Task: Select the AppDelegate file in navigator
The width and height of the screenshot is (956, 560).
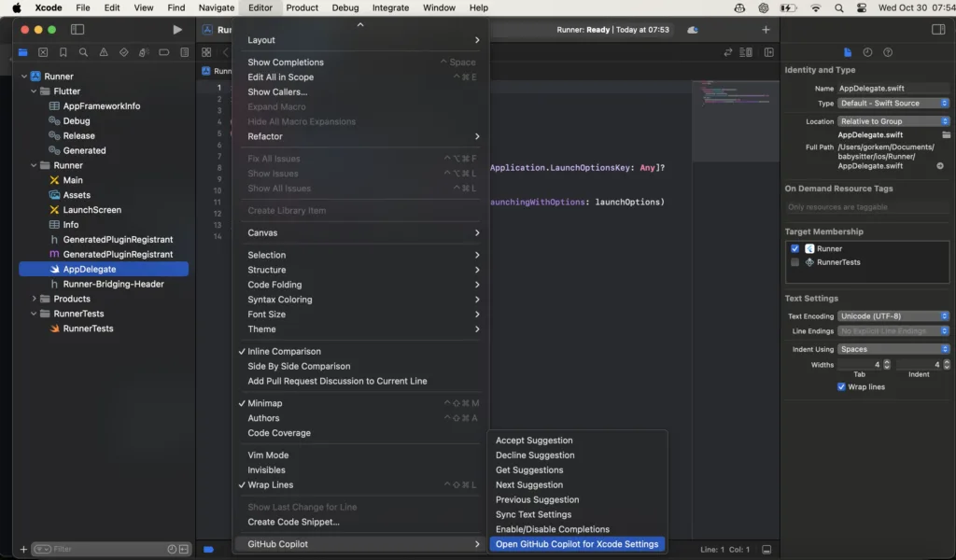Action: [104, 270]
